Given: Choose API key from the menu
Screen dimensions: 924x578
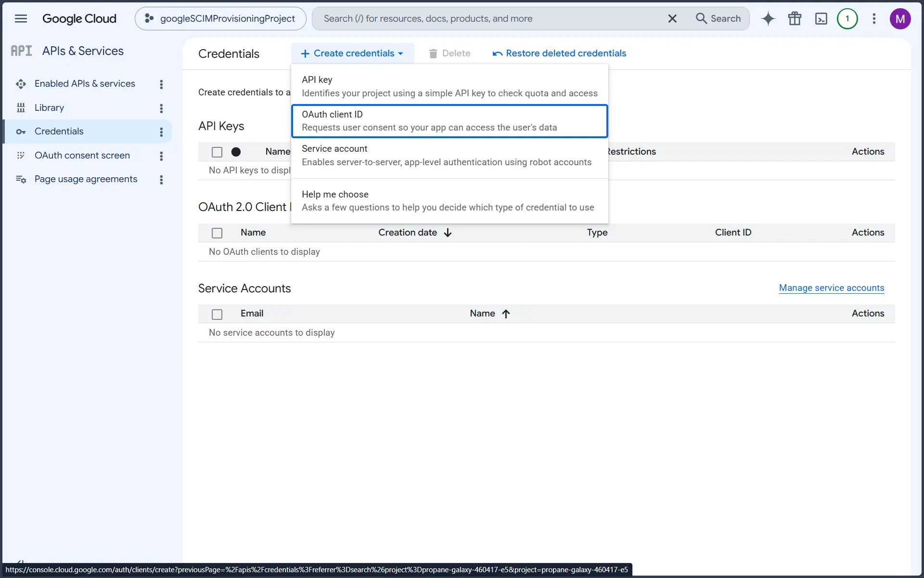Looking at the screenshot, I should pyautogui.click(x=449, y=87).
